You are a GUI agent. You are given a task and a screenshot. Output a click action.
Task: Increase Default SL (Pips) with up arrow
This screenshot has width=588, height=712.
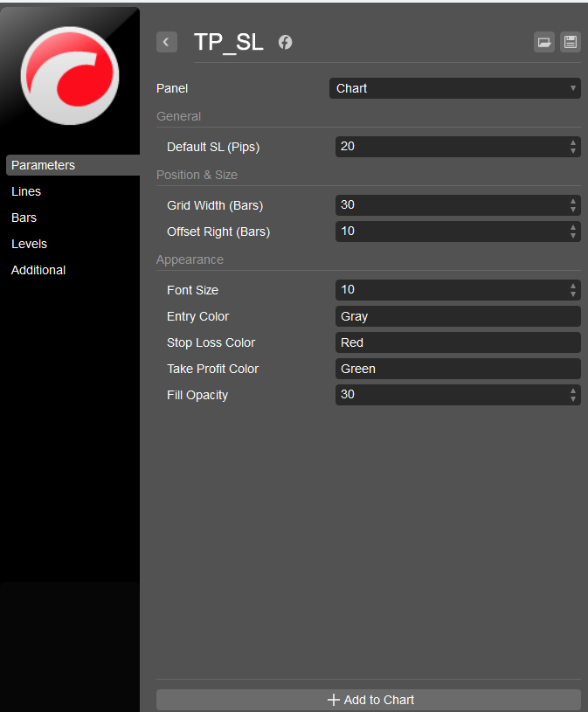573,143
